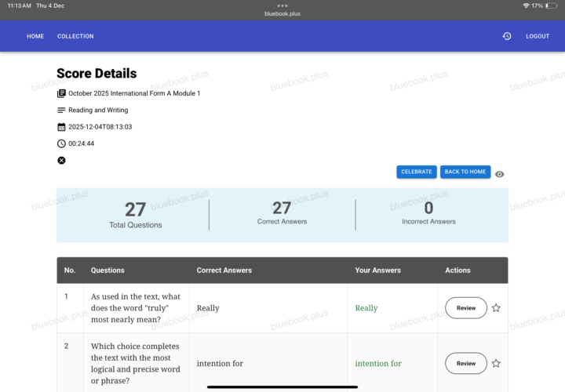The image size is (565, 392).
Task: Tap the Wi-Fi icon in the status bar
Action: pyautogui.click(x=526, y=5)
